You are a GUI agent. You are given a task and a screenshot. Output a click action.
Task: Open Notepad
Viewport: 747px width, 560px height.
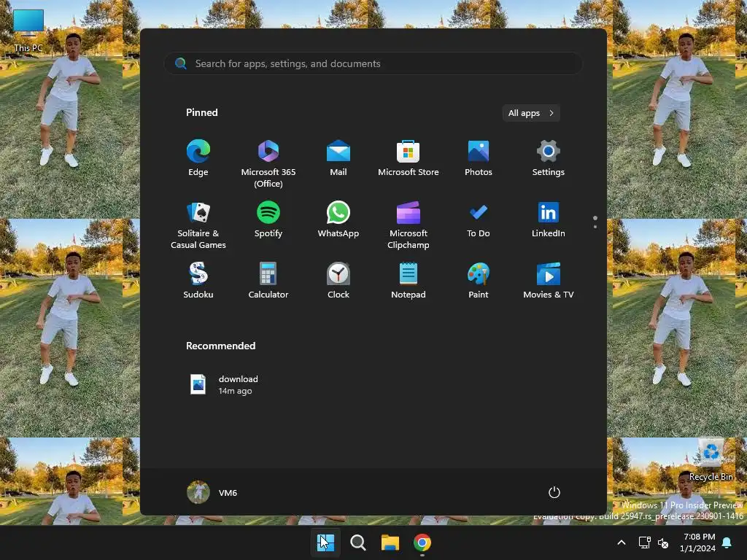click(x=409, y=281)
